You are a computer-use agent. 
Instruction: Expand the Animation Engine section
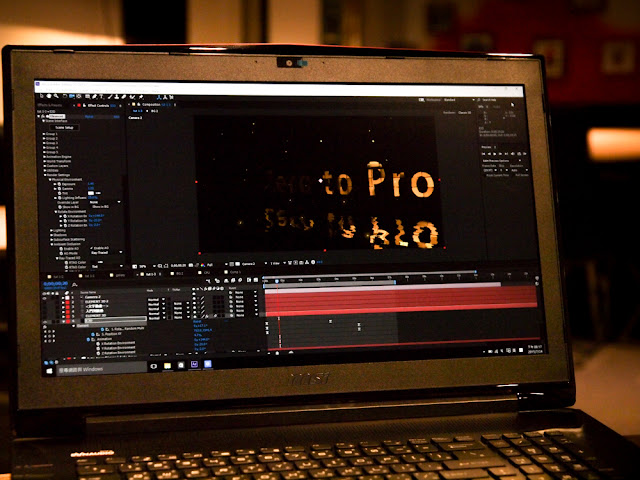click(x=44, y=156)
